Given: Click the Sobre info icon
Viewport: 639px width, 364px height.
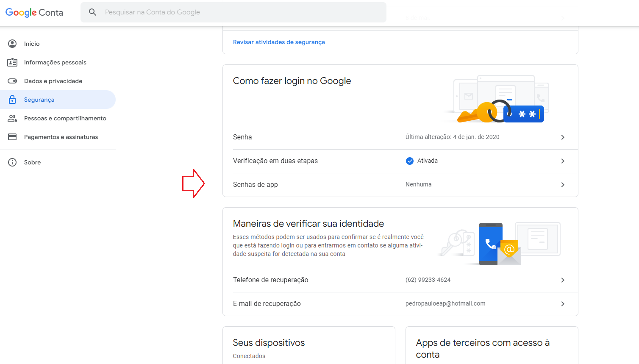Looking at the screenshot, I should (x=12, y=162).
